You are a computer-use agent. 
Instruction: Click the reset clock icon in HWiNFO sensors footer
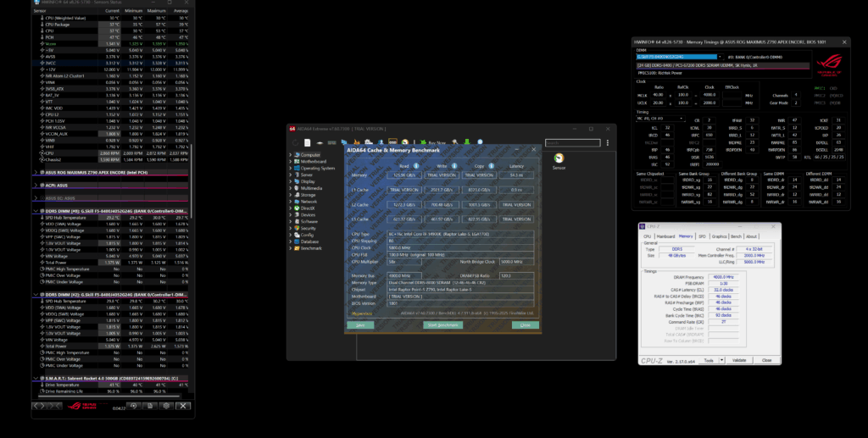click(x=133, y=405)
